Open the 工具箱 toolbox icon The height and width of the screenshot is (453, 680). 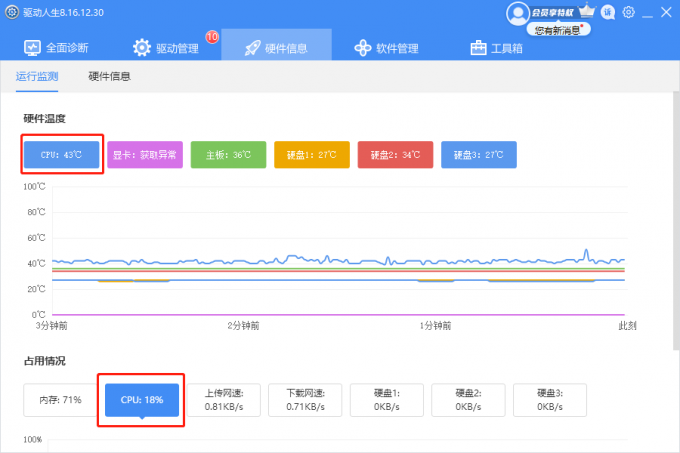(x=478, y=48)
